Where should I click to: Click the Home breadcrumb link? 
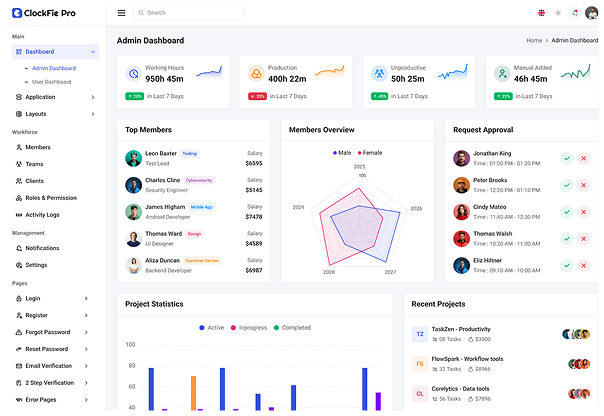coord(534,40)
